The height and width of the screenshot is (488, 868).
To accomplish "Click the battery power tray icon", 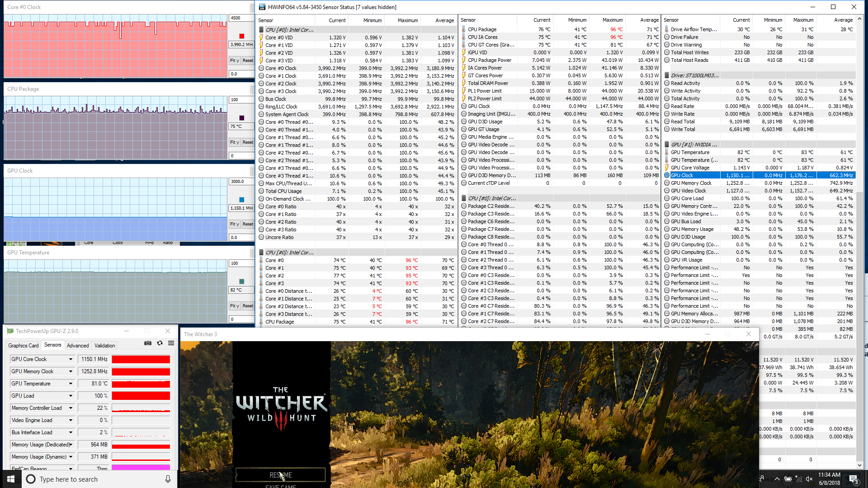I will tap(788, 479).
